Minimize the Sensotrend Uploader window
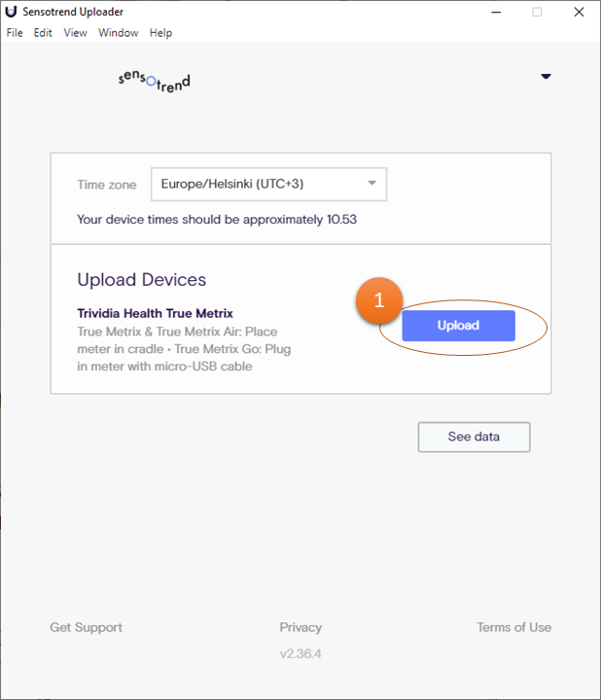This screenshot has width=601, height=700. click(x=493, y=13)
